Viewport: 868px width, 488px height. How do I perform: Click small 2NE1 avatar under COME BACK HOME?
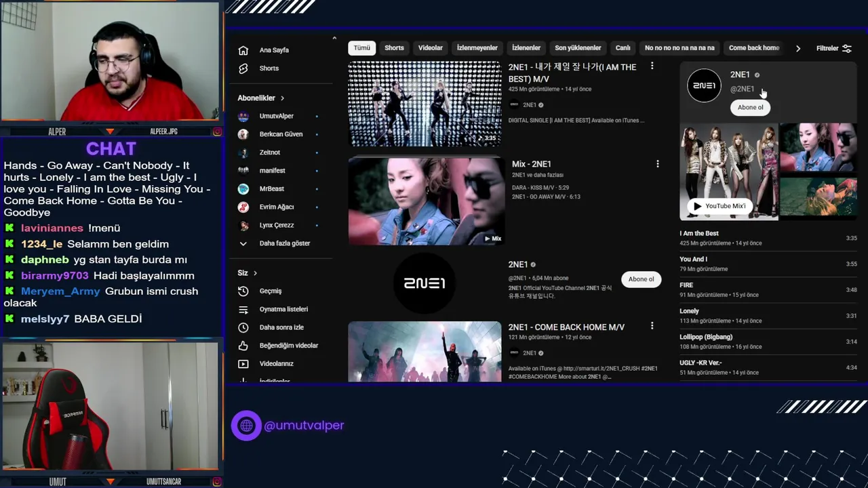pos(514,352)
